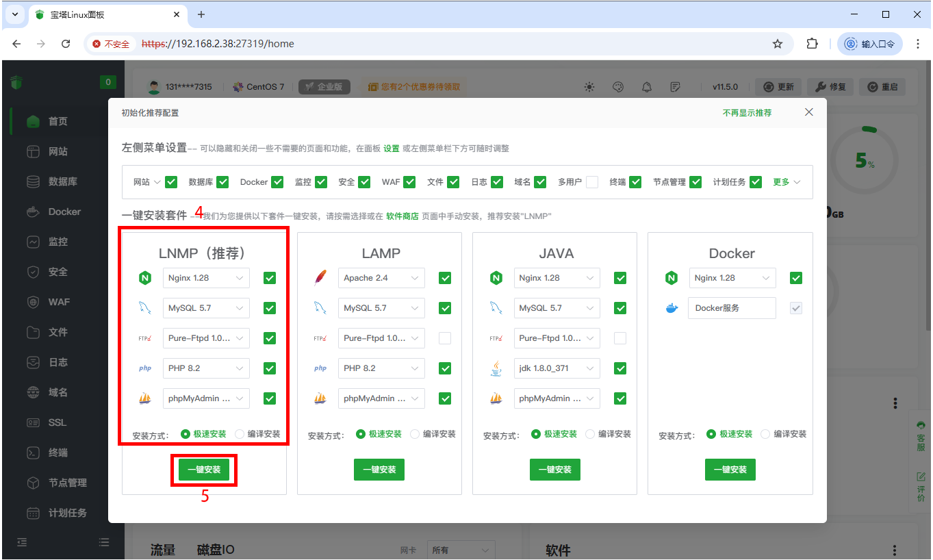Viewport: 933px width, 560px height.
Task: Open 数据库 in the left sidebar
Action: [62, 181]
